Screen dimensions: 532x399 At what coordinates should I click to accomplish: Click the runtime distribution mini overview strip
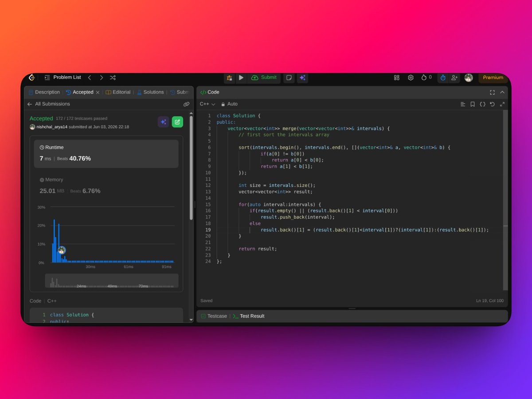(112, 281)
